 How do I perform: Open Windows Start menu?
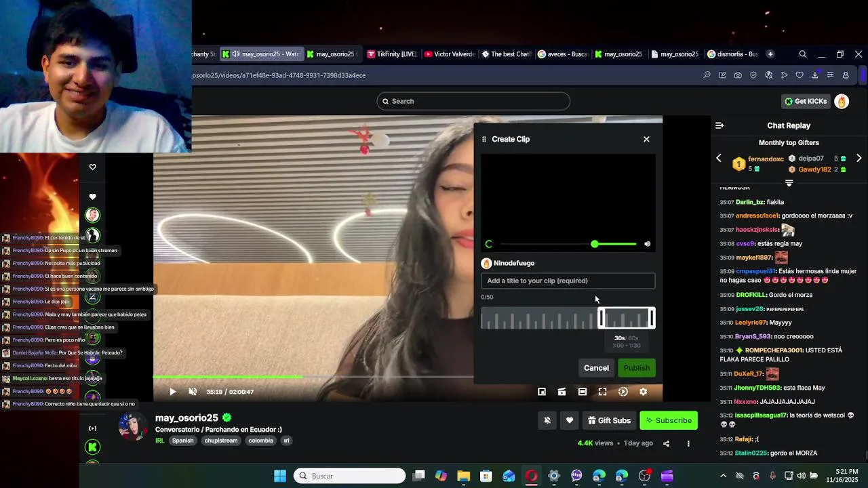tap(280, 476)
